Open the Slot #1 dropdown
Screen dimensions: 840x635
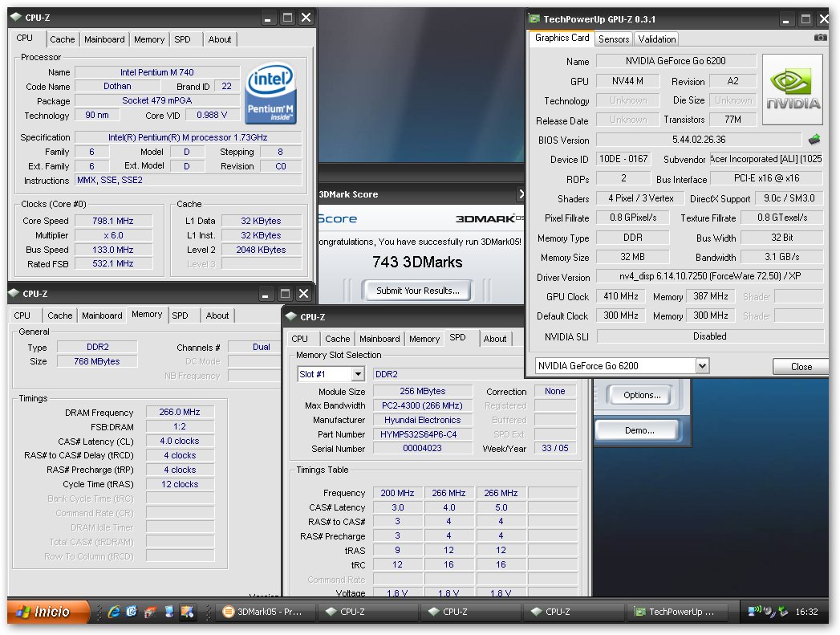pos(358,374)
